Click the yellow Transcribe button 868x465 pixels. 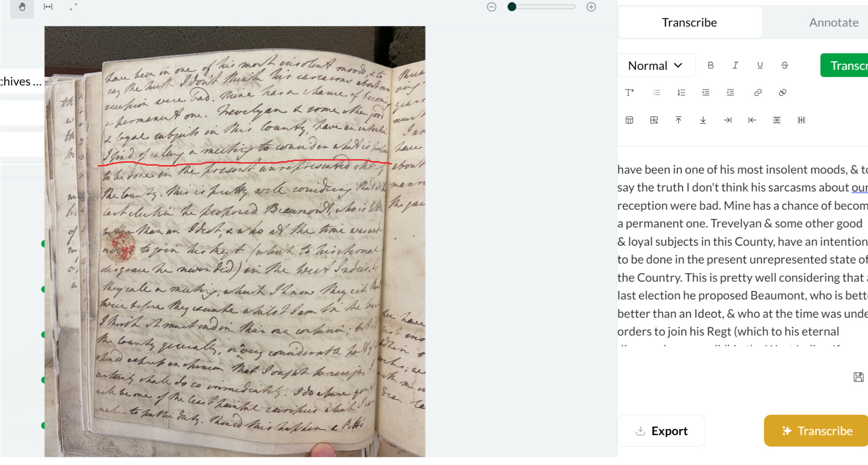click(x=816, y=431)
